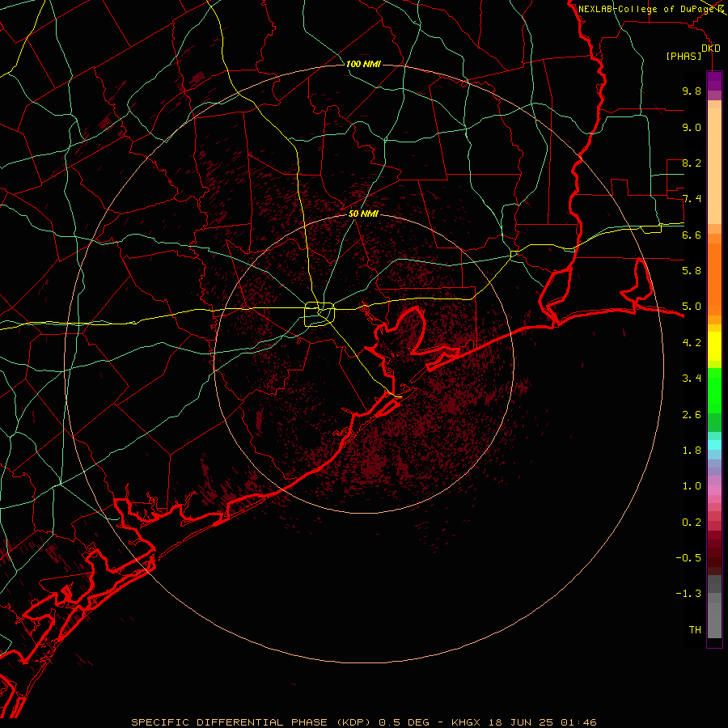Click the 18 JUN 25 01:46 timestamp

pyautogui.click(x=542, y=722)
